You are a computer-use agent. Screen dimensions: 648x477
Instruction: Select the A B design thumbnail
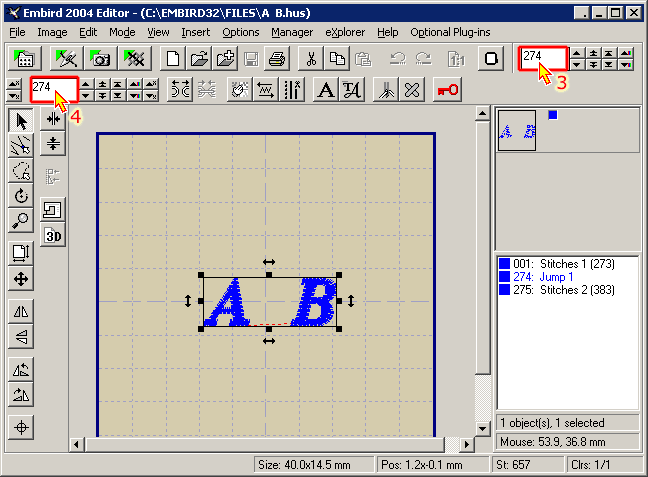click(x=517, y=130)
